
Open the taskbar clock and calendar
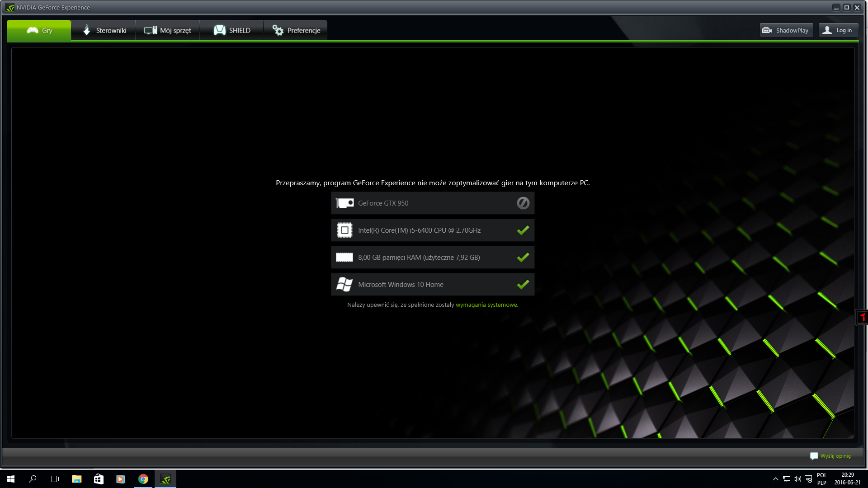(848, 479)
